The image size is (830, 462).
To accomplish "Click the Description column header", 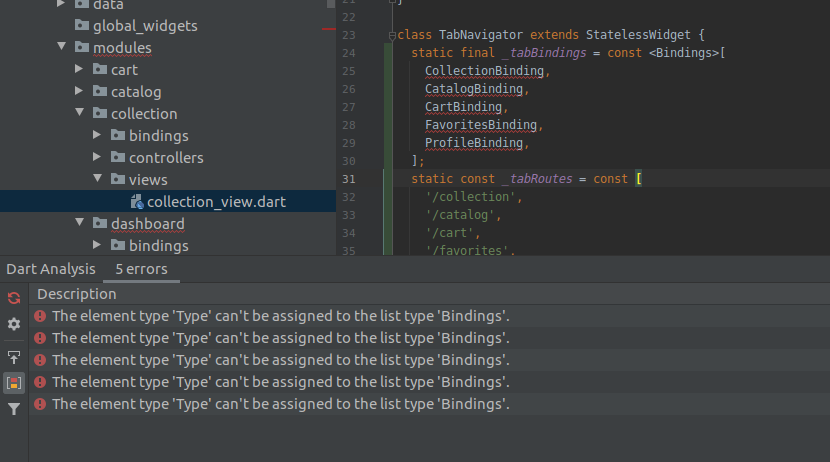I will 77,294.
